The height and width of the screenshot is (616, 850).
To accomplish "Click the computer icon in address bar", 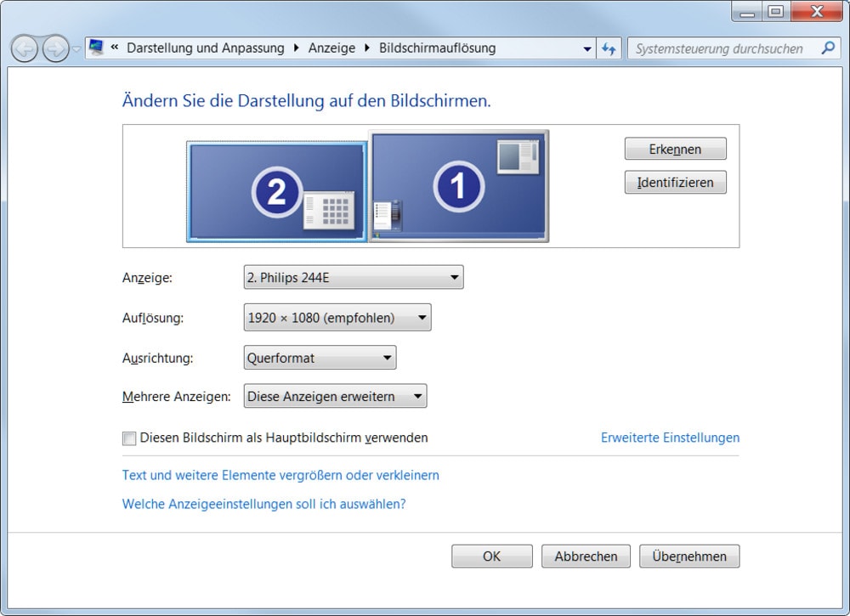I will [97, 48].
